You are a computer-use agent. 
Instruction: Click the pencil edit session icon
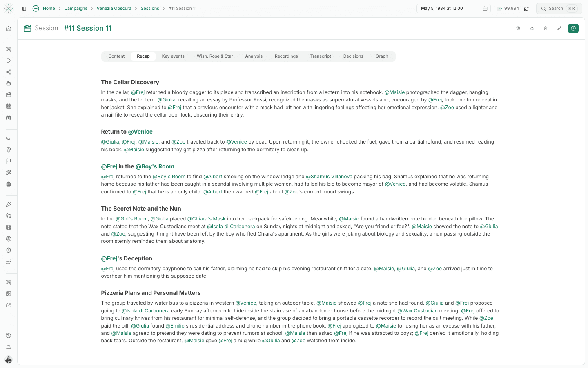coord(559,28)
